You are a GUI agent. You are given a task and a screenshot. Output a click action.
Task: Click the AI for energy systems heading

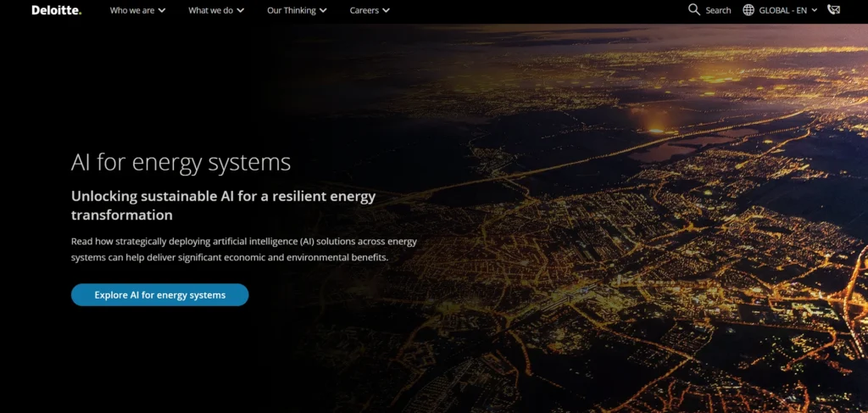point(181,162)
